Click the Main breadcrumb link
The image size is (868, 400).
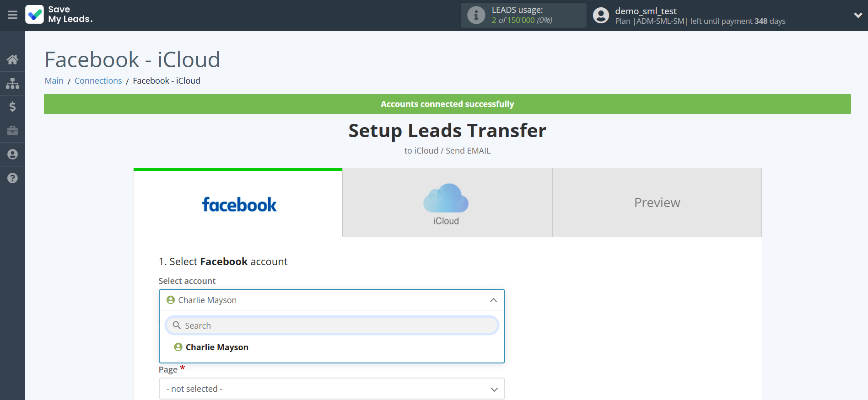tap(54, 81)
